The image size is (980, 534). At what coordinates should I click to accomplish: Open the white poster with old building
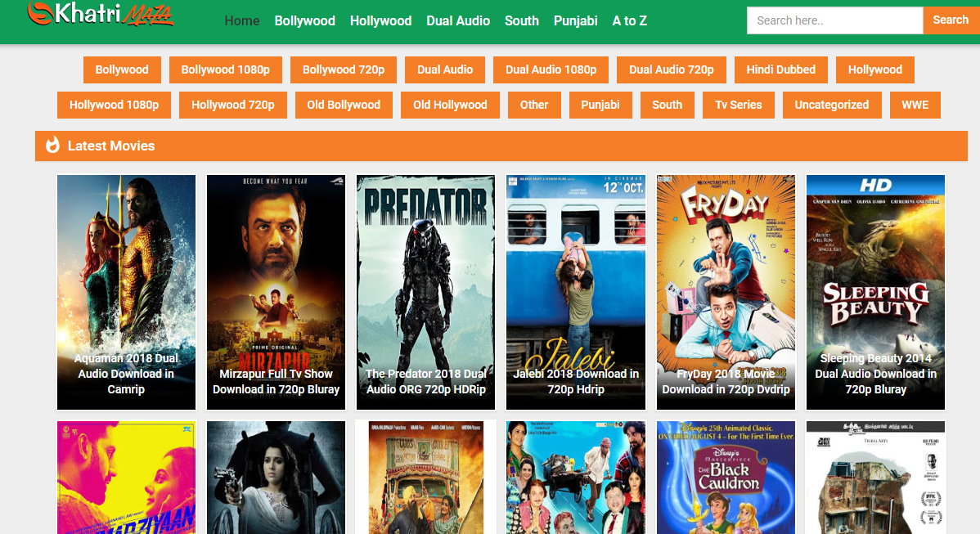[875, 477]
